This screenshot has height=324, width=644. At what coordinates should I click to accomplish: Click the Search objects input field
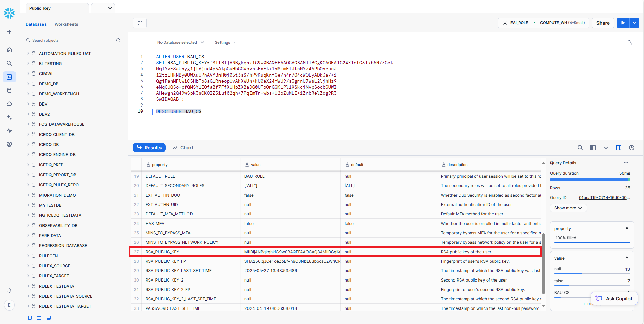[x=67, y=40]
